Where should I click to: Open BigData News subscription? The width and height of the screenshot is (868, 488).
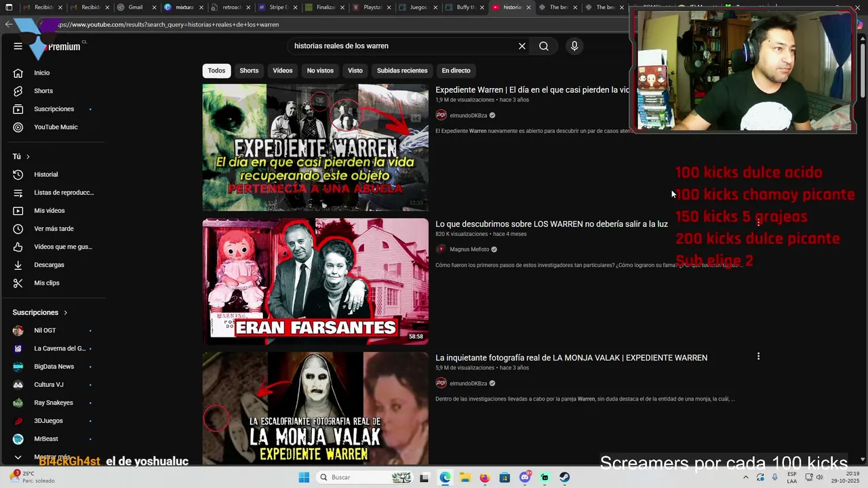53,367
